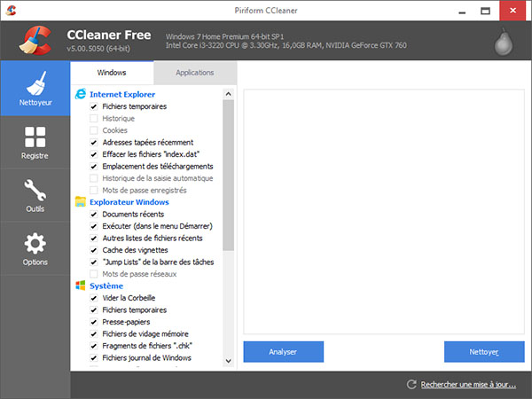The height and width of the screenshot is (399, 532).
Task: Enable the Cookies checkbox
Action: (94, 130)
